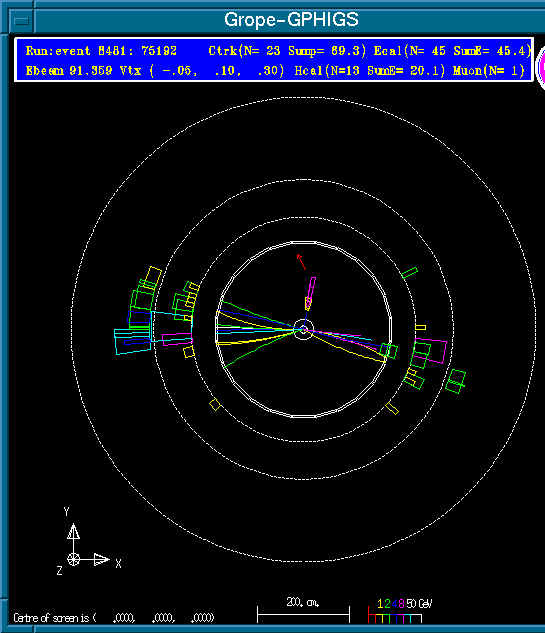This screenshot has width=545, height=633.
Task: Click the 200 cm scale bar
Action: pos(303,610)
